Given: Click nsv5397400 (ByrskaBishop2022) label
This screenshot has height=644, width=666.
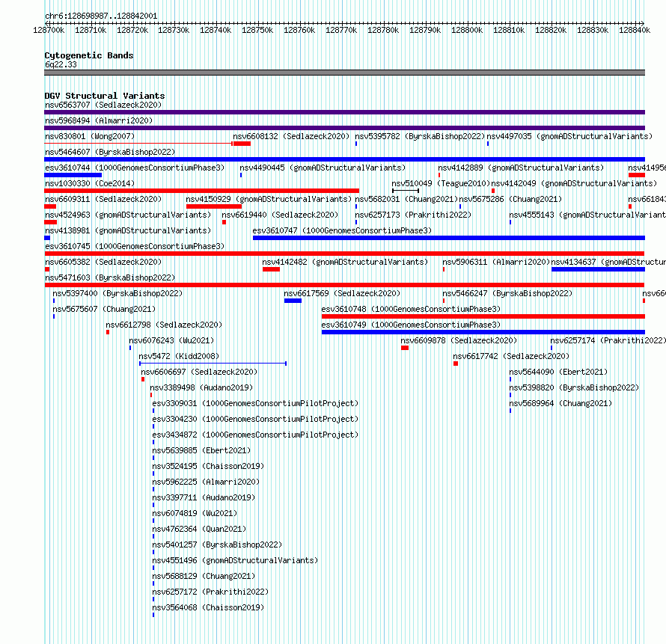Looking at the screenshot, I should point(117,293).
